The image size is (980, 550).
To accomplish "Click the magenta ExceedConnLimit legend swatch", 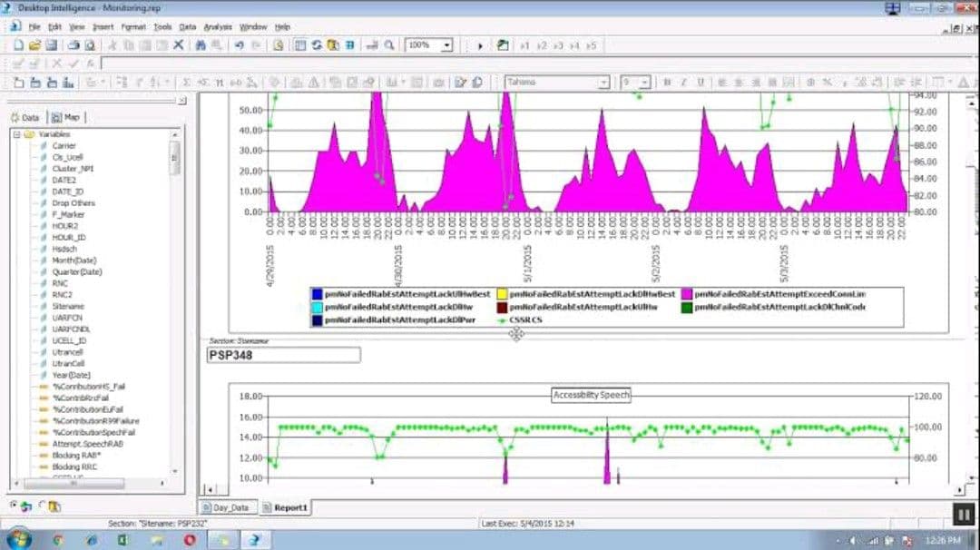I will 687,294.
